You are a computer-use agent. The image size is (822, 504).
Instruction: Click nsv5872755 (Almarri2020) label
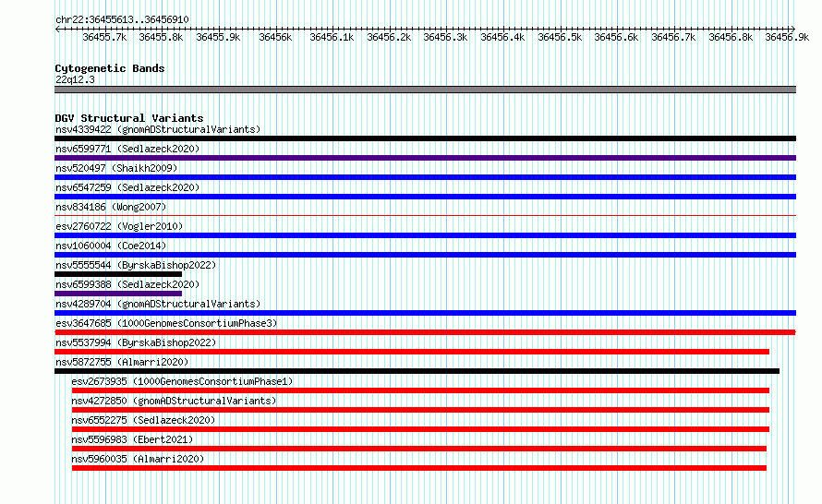(122, 362)
